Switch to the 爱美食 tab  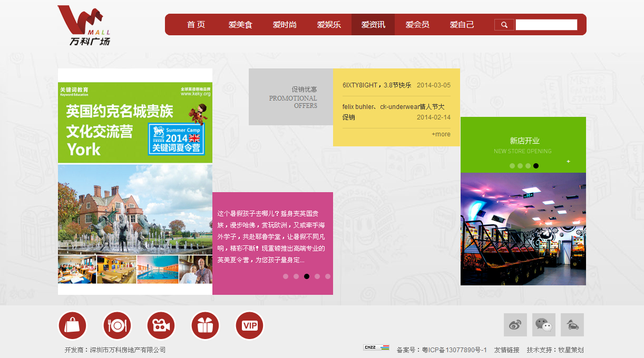click(240, 24)
